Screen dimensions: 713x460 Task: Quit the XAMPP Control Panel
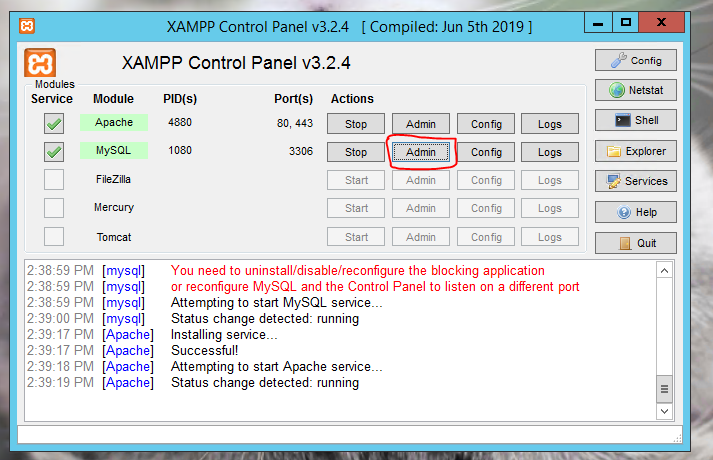pyautogui.click(x=636, y=243)
